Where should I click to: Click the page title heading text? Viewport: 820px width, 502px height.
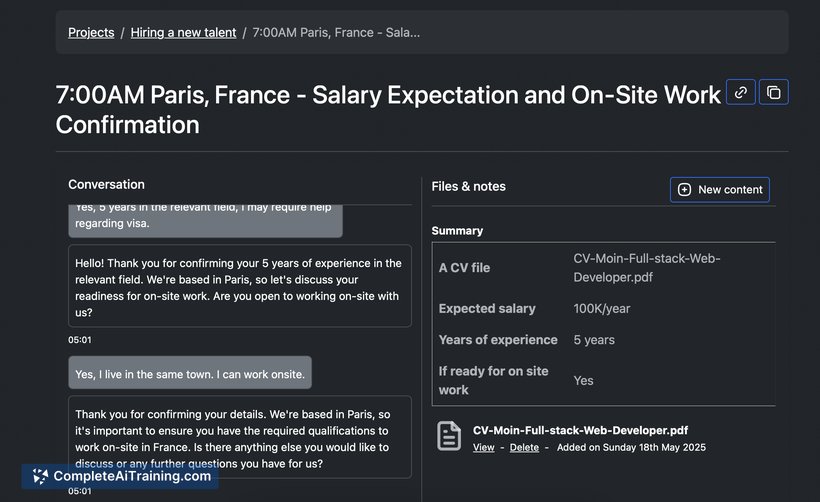(388, 109)
